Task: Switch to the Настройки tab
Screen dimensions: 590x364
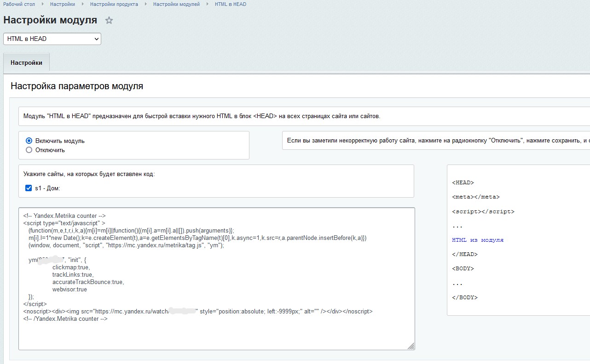Action: [26, 63]
